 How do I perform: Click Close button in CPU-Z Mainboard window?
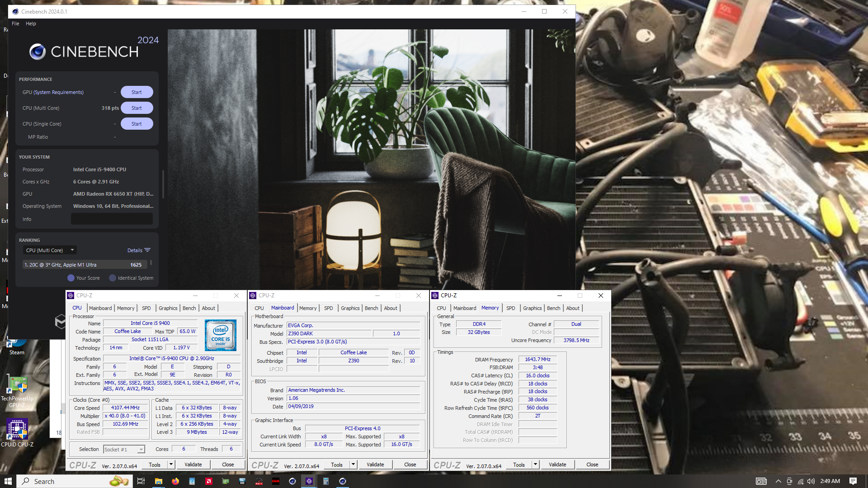(x=410, y=465)
